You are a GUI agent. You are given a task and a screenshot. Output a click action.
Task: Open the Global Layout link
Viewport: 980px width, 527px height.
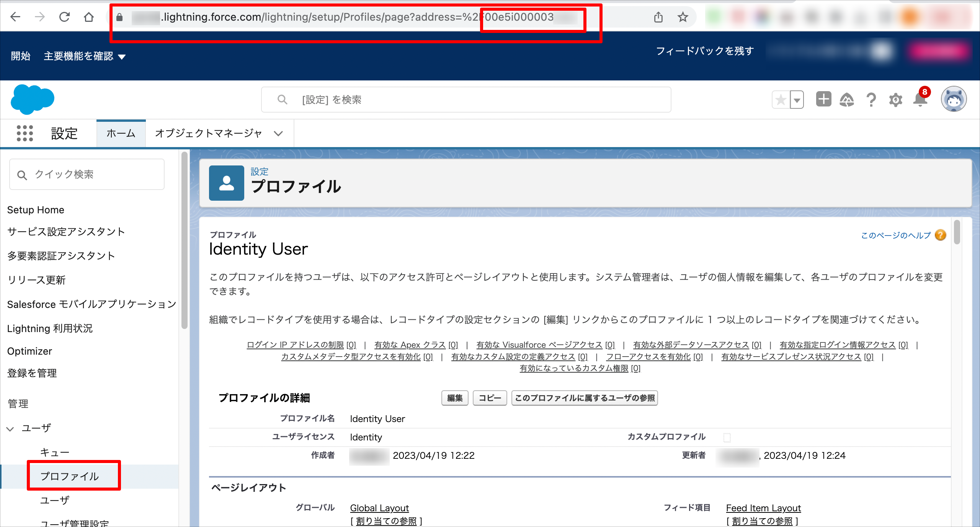click(x=379, y=508)
